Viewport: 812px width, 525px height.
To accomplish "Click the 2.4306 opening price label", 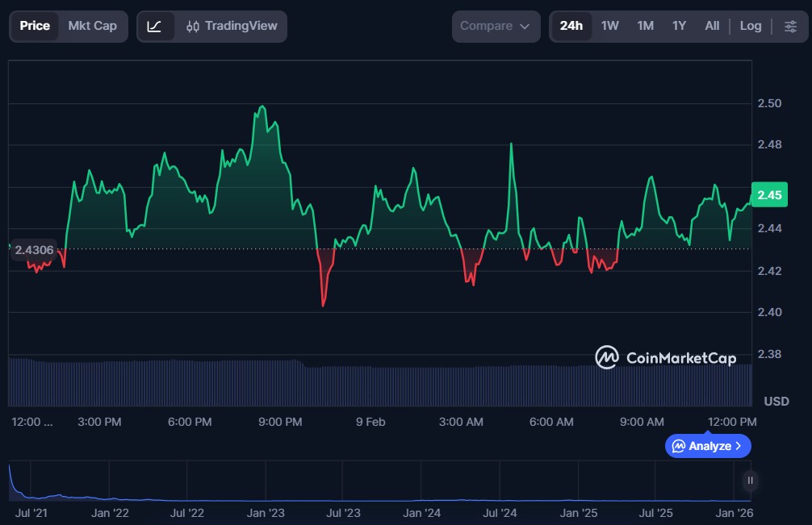I will (34, 250).
